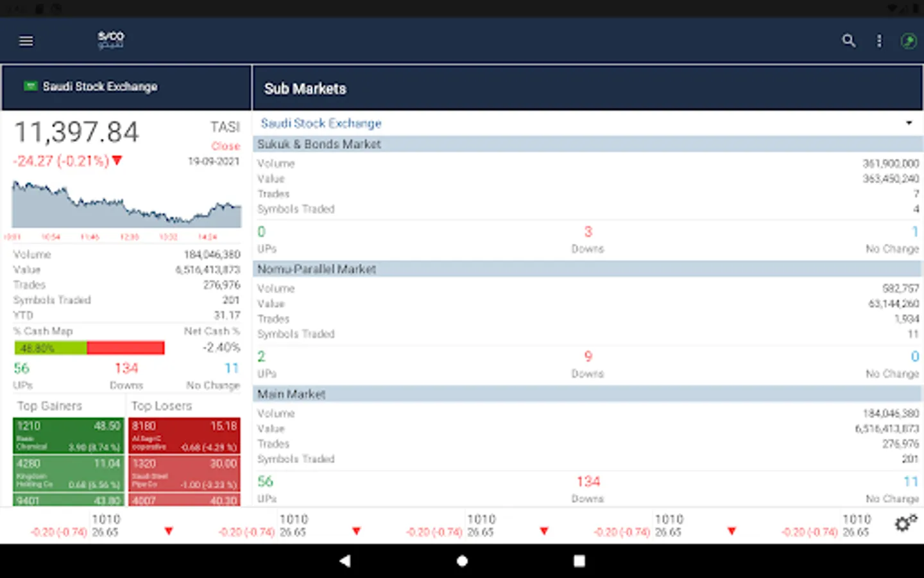Open the hamburger navigation menu
This screenshot has height=578, width=924.
click(26, 41)
